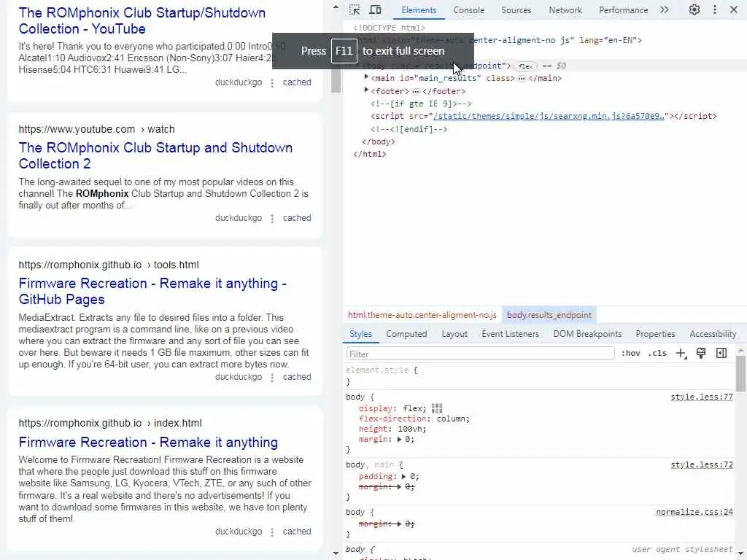Open options dots for index.html result
Viewport: 747px width, 560px height.
click(272, 532)
